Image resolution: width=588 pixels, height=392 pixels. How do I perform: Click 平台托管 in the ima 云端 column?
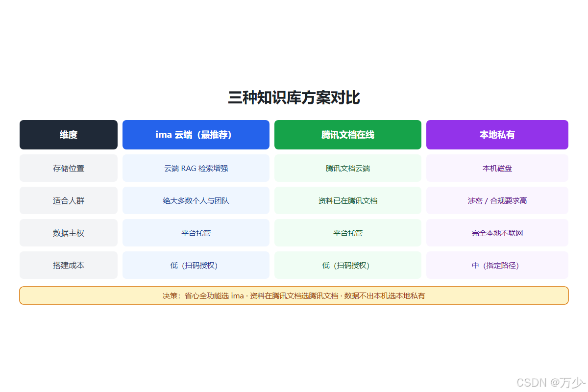(x=196, y=233)
